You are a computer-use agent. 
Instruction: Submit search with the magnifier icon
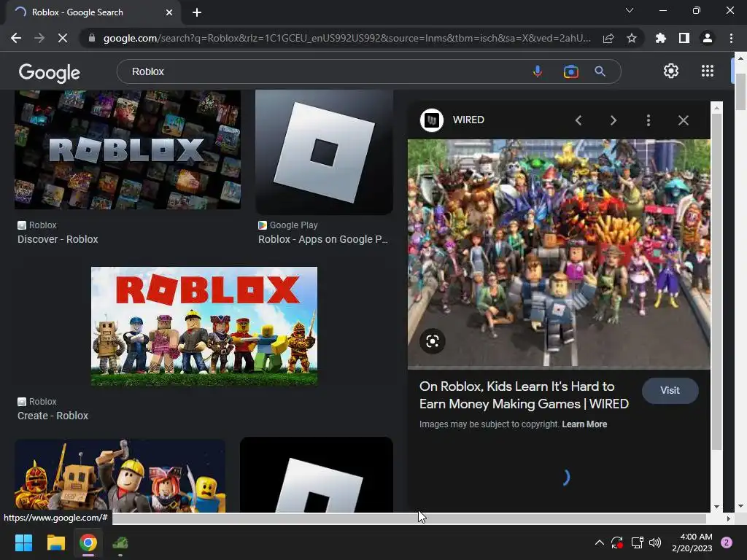(x=600, y=71)
